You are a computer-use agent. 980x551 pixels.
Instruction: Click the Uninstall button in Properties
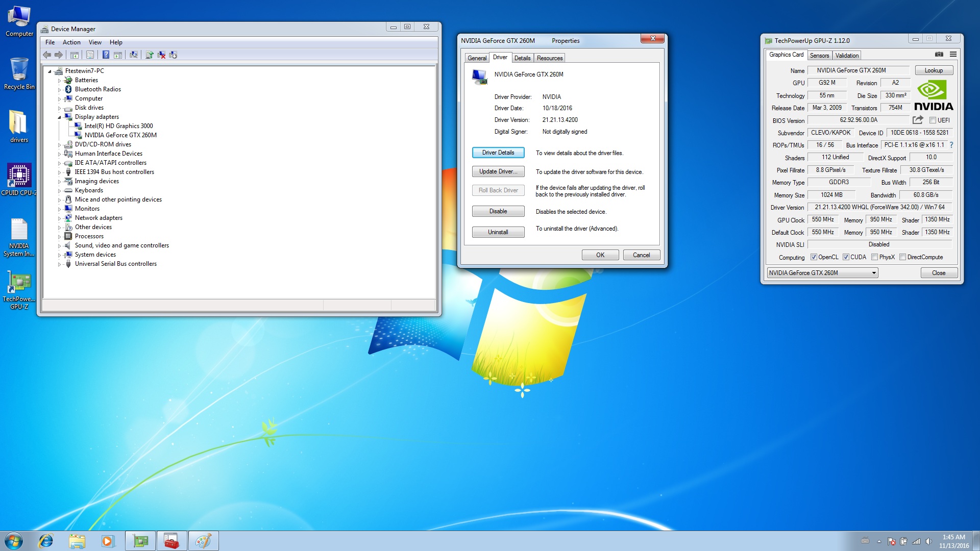pos(498,232)
